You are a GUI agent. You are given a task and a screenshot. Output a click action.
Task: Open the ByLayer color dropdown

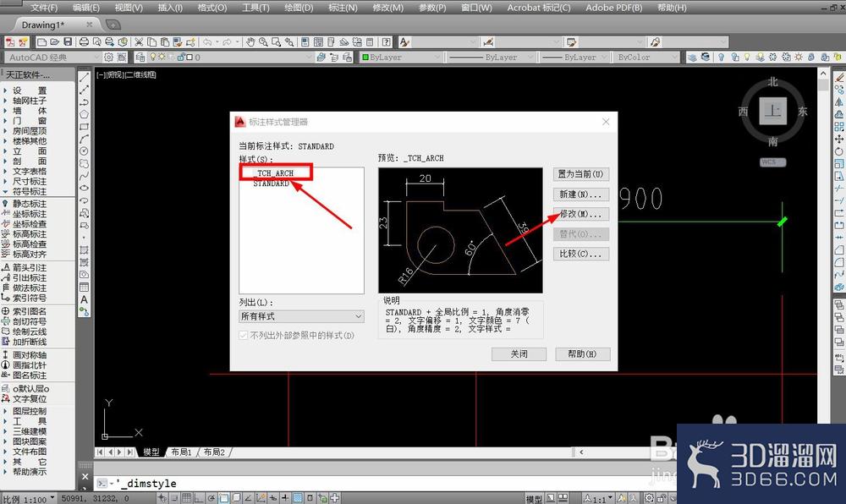coord(401,58)
